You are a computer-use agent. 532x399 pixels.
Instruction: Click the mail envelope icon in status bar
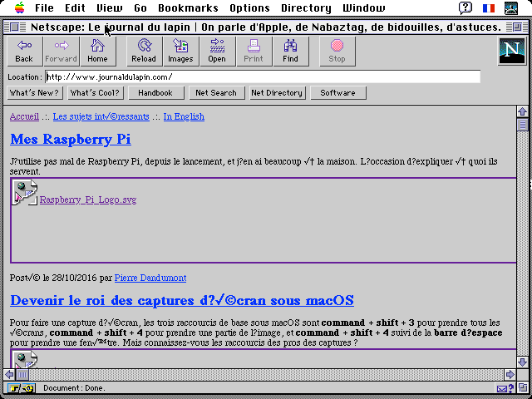(x=502, y=388)
